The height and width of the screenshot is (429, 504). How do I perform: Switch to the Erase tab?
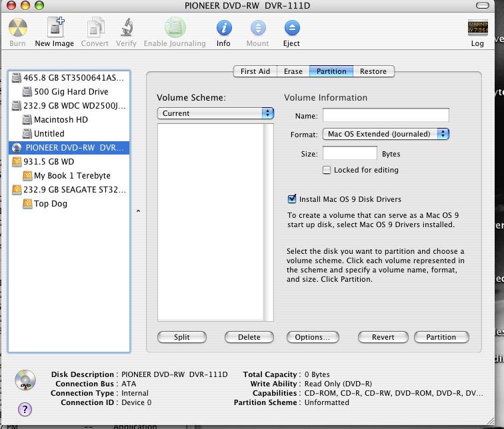(293, 71)
